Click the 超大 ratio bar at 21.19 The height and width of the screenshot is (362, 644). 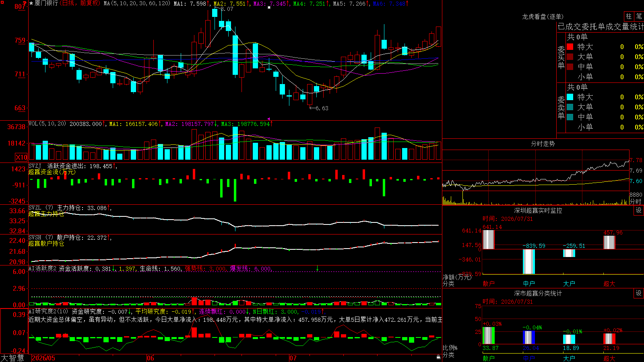pyautogui.click(x=609, y=339)
